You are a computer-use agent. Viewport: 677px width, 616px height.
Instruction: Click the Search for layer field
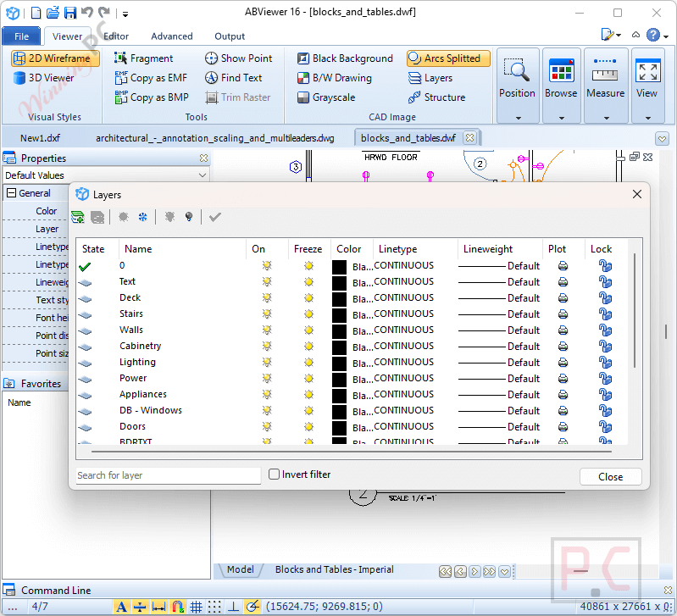(x=169, y=475)
